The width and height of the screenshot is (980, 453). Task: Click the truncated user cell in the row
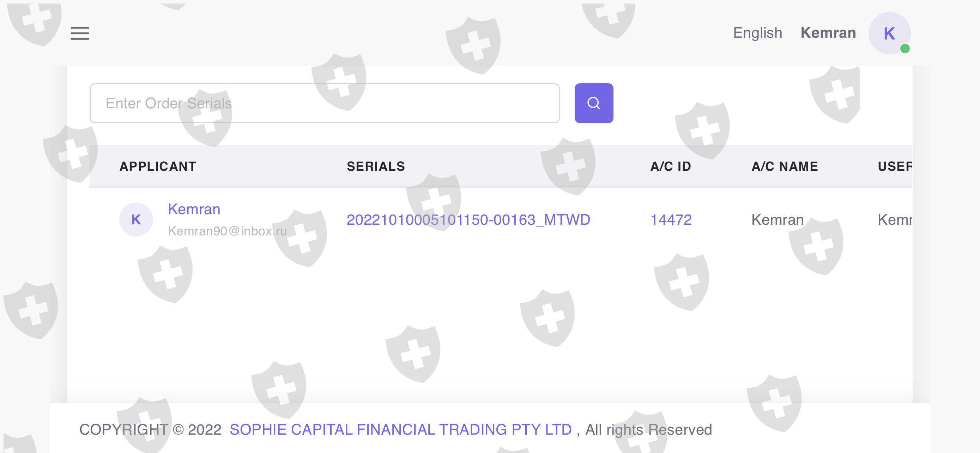[x=894, y=219]
